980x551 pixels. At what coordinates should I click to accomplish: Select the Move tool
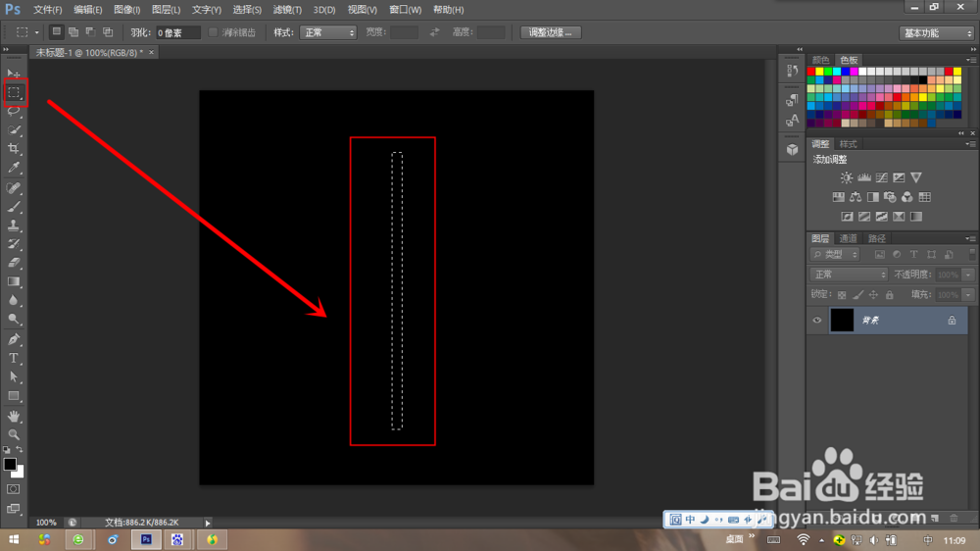(x=14, y=74)
